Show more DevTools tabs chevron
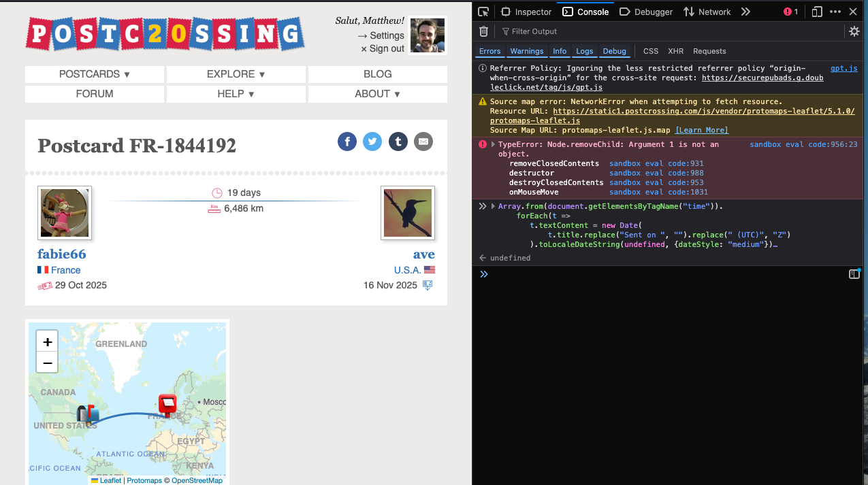 [745, 12]
